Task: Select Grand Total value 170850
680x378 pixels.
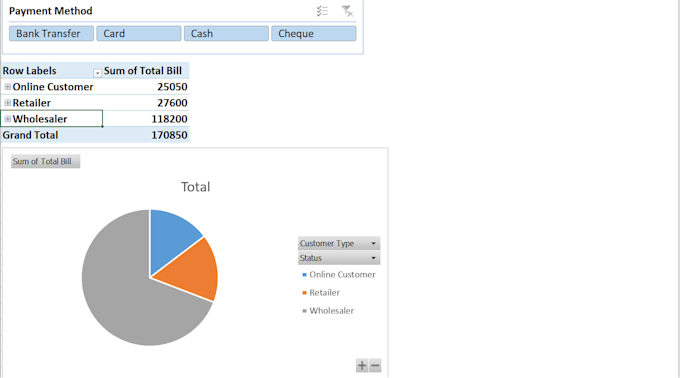Action: [146, 135]
